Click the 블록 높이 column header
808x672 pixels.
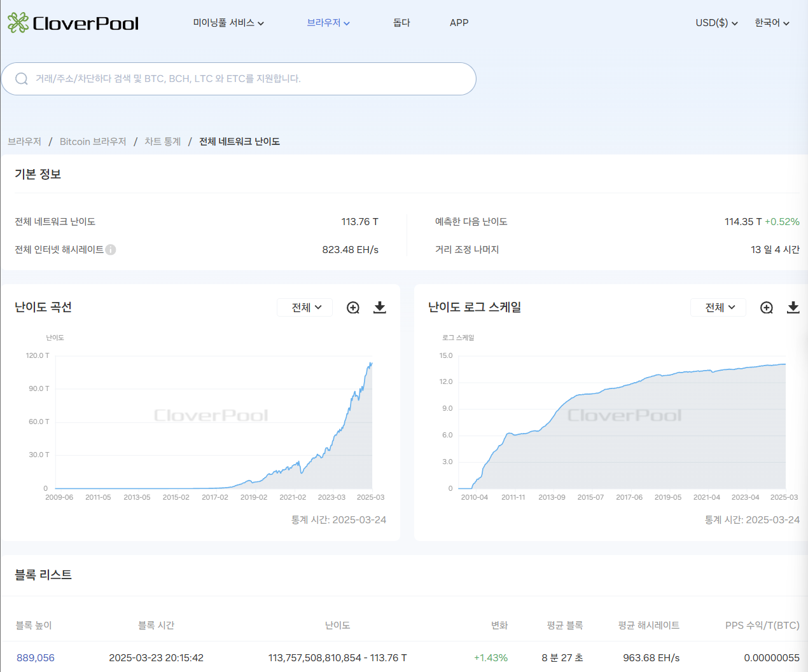[34, 626]
